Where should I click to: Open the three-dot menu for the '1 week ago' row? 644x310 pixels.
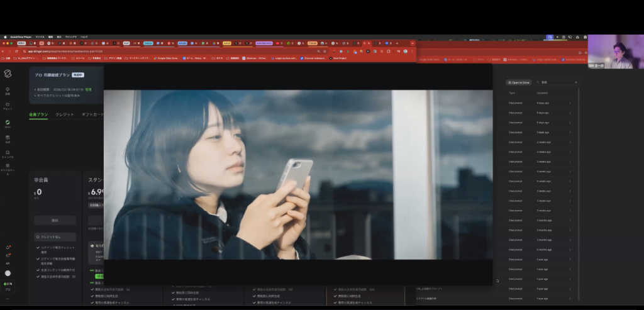[570, 133]
